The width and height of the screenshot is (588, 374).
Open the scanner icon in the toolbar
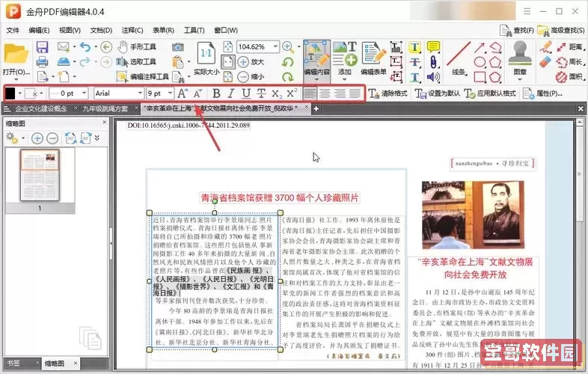64,61
